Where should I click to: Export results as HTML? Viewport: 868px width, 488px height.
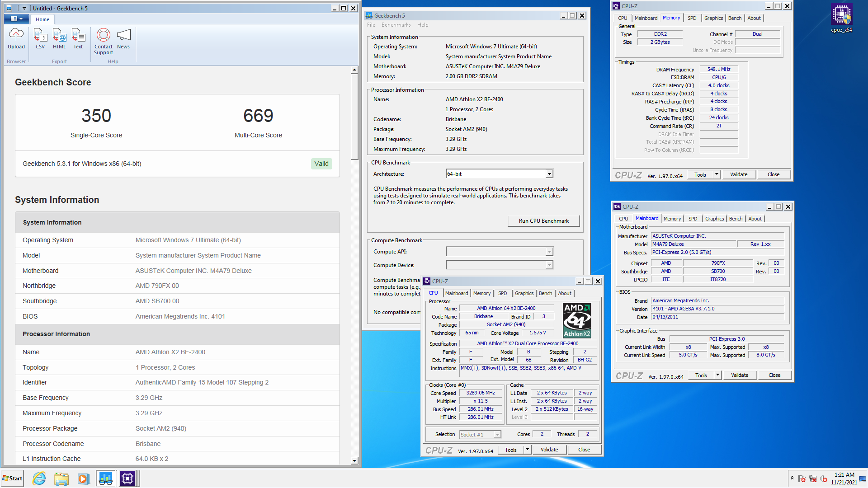click(59, 39)
